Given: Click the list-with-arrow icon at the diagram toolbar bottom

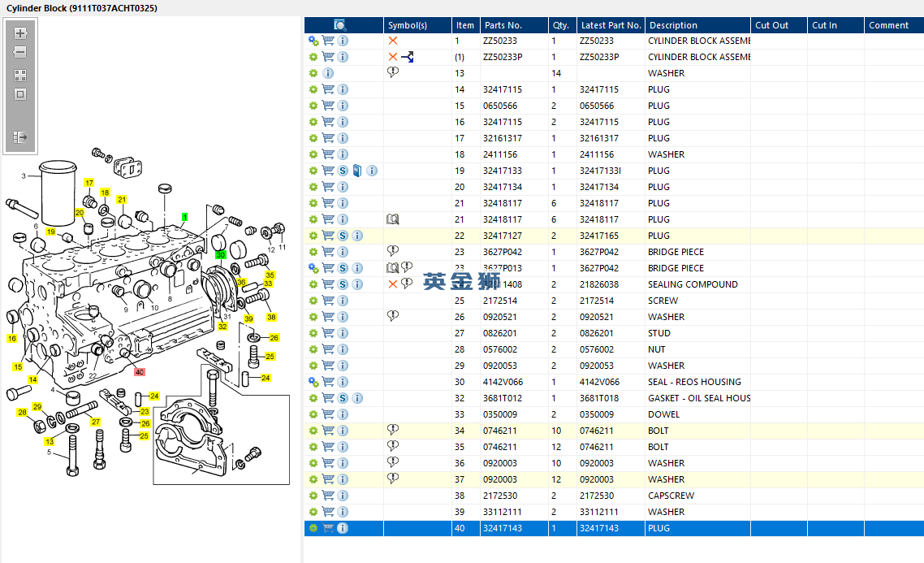Looking at the screenshot, I should (x=20, y=137).
